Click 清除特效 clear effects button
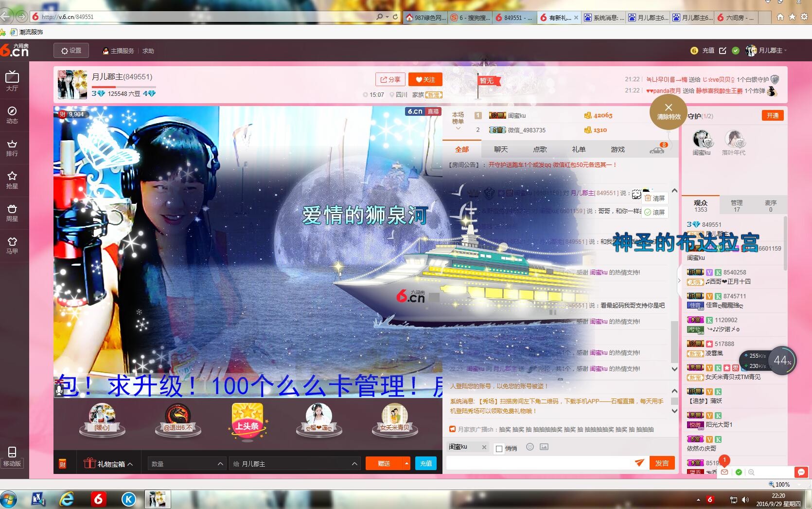The height and width of the screenshot is (509, 812). click(669, 112)
